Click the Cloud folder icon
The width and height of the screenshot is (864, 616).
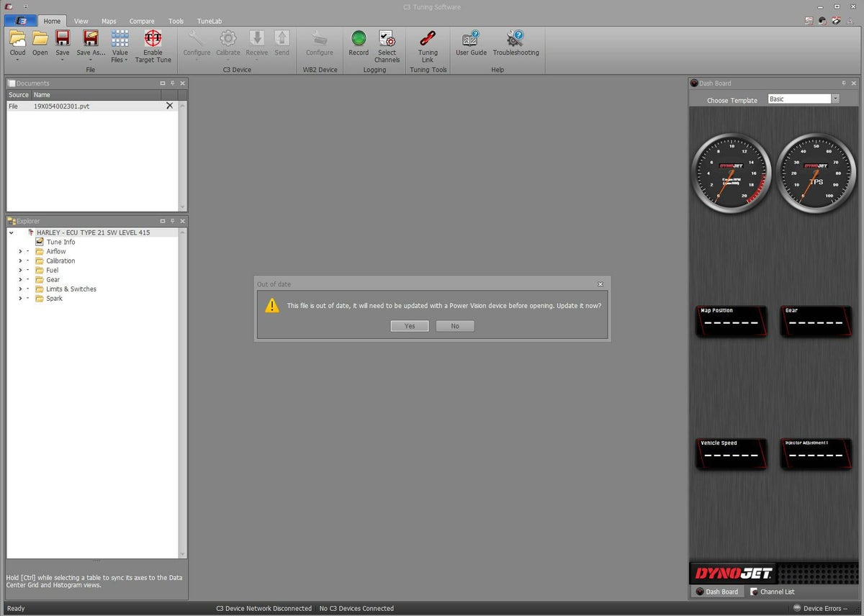[x=17, y=39]
